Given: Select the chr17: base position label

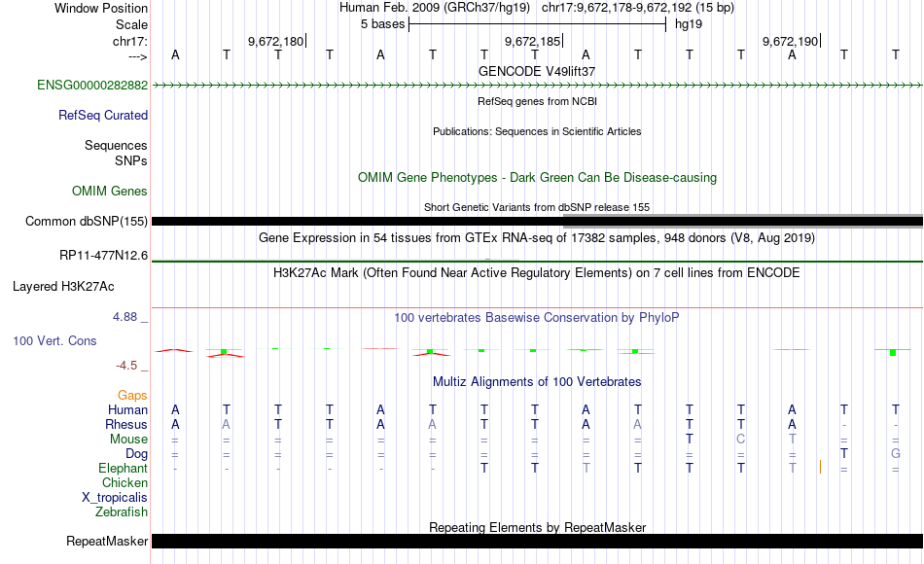Looking at the screenshot, I should coord(130,41).
